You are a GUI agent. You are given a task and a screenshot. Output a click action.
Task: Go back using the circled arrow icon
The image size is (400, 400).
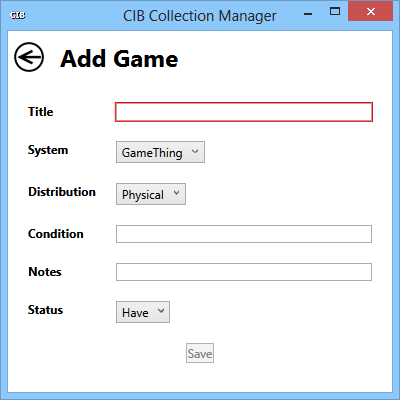tap(29, 57)
